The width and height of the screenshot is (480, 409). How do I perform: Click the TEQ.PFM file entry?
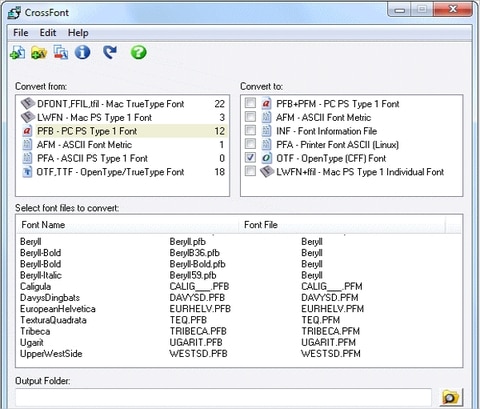click(321, 320)
